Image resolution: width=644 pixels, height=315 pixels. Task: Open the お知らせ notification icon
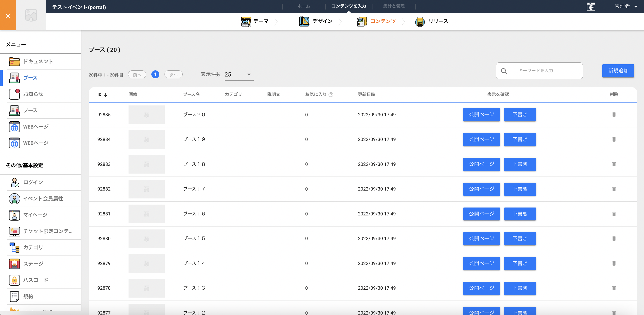click(x=14, y=94)
